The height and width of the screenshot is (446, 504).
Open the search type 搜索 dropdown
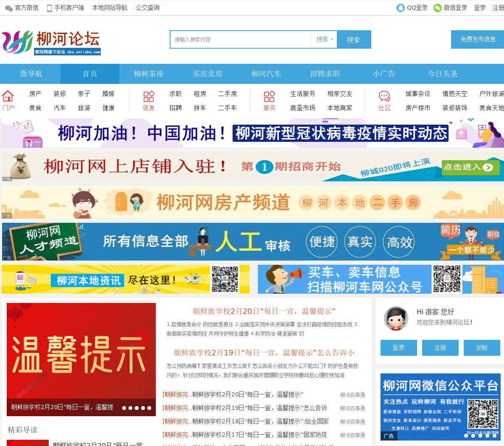[x=324, y=39]
